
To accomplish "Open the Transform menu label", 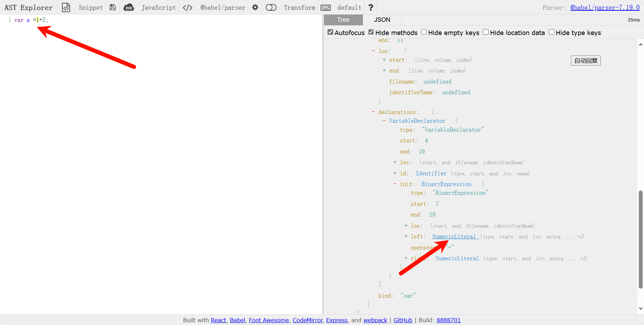I will pos(299,8).
